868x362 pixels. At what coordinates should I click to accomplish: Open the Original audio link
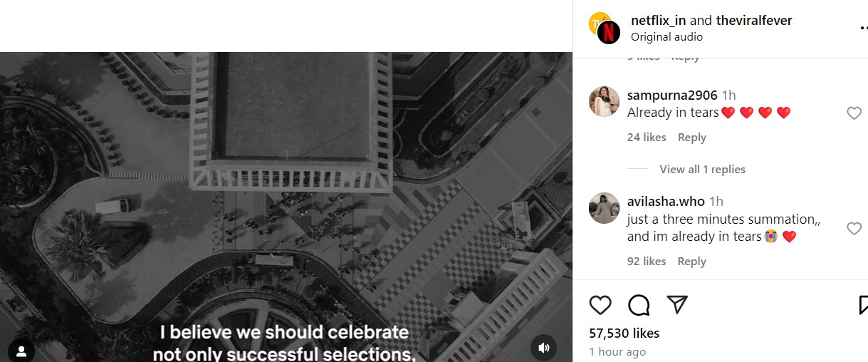click(x=666, y=37)
